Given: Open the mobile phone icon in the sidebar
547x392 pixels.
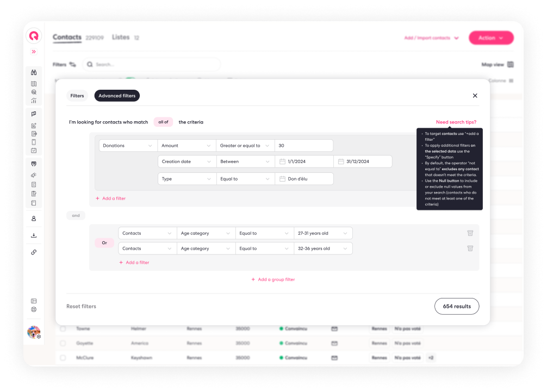Looking at the screenshot, I should (34, 142).
